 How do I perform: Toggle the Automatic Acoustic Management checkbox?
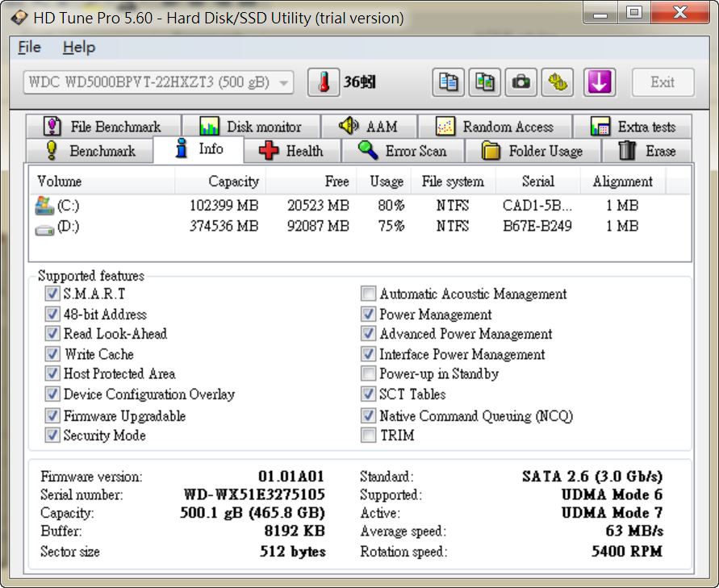click(368, 294)
